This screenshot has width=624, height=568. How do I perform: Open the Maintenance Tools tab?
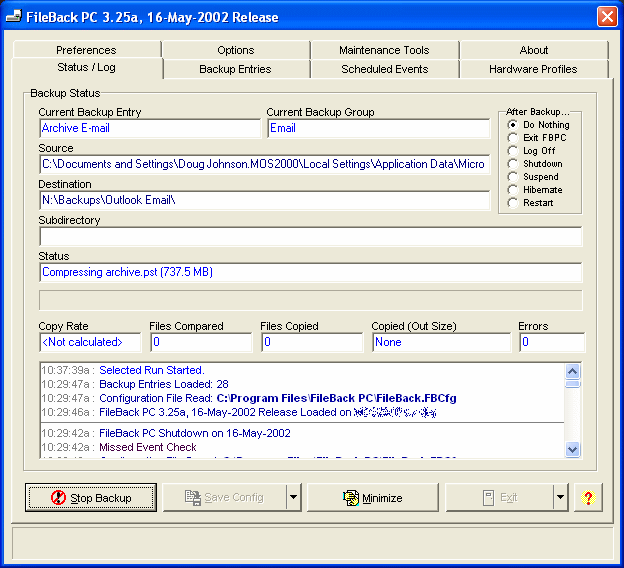(x=384, y=50)
